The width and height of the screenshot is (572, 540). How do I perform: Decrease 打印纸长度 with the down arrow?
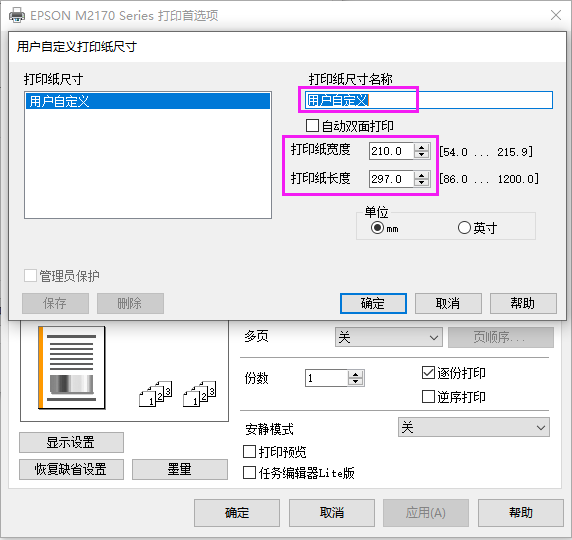[422, 182]
